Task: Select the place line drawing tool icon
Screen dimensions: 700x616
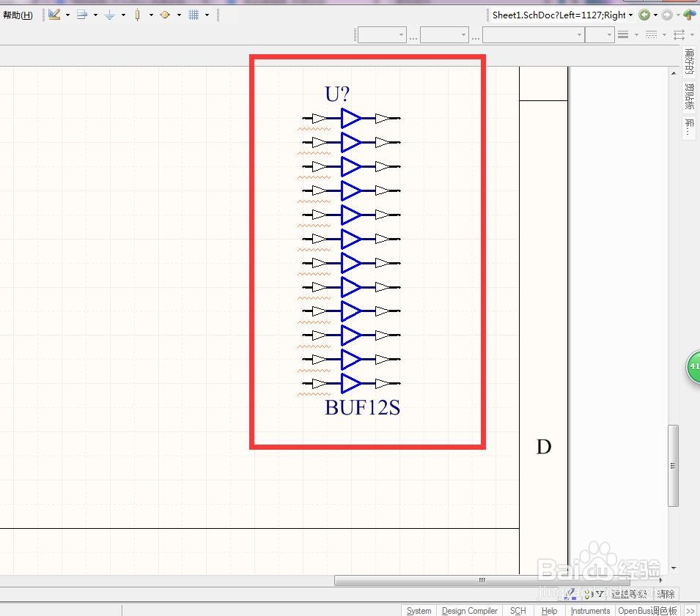Action: tap(54, 15)
